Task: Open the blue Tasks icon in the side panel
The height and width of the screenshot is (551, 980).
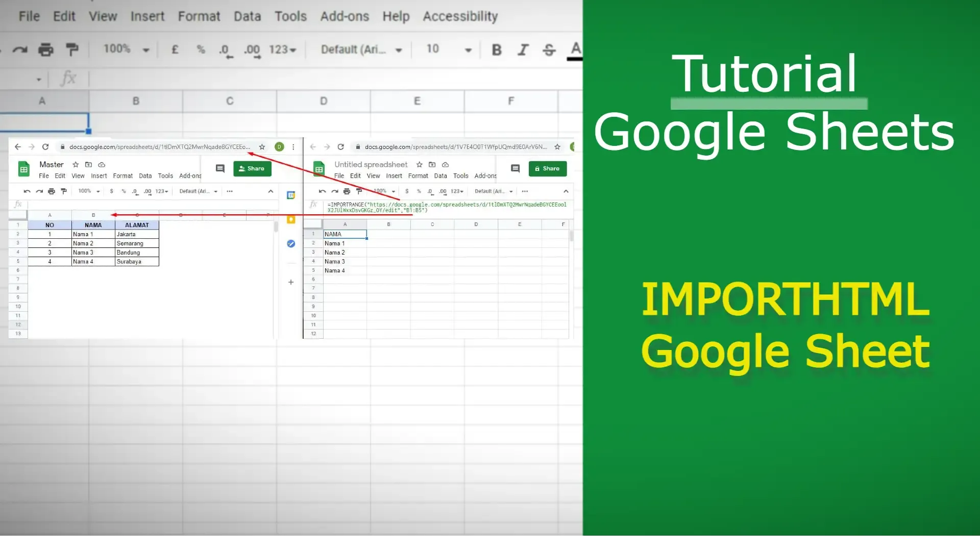Action: click(x=291, y=244)
